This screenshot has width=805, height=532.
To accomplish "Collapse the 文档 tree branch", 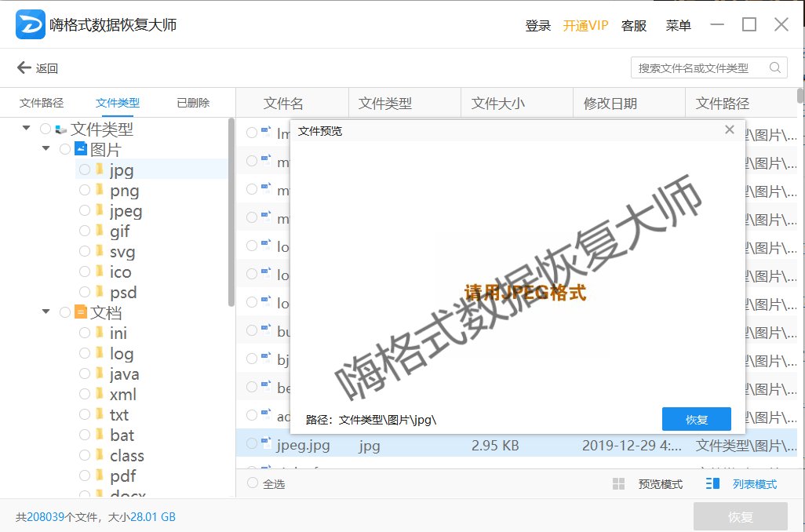I will click(x=46, y=312).
